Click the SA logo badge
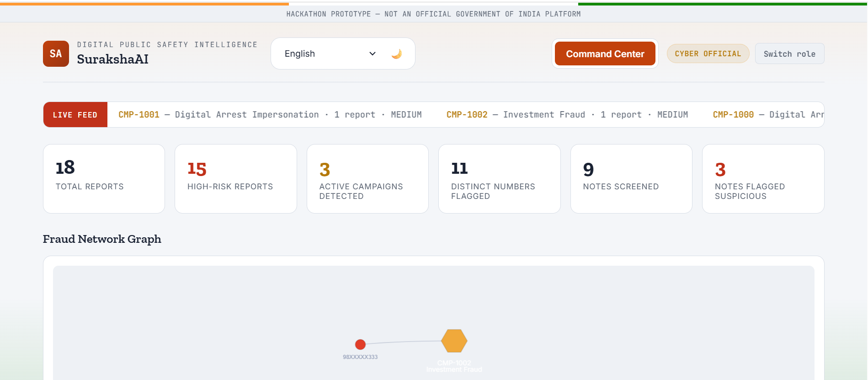Image resolution: width=868 pixels, height=380 pixels. pyautogui.click(x=56, y=54)
